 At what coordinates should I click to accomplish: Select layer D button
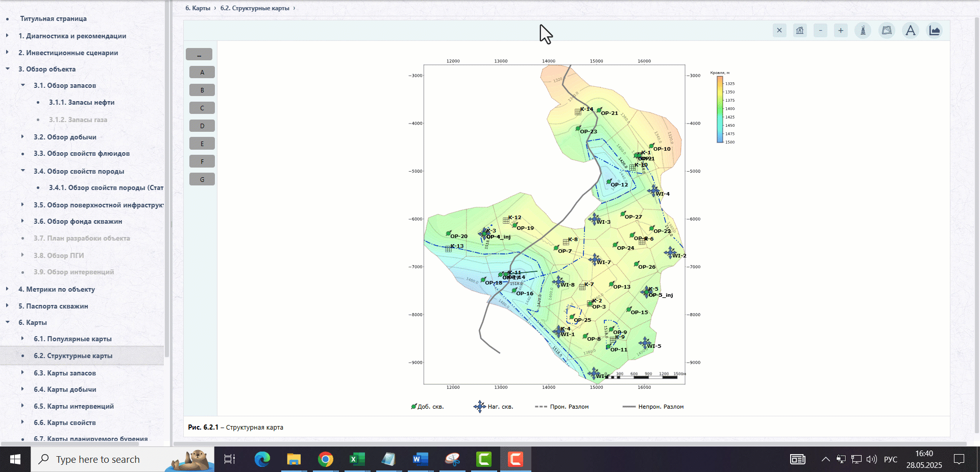(202, 126)
